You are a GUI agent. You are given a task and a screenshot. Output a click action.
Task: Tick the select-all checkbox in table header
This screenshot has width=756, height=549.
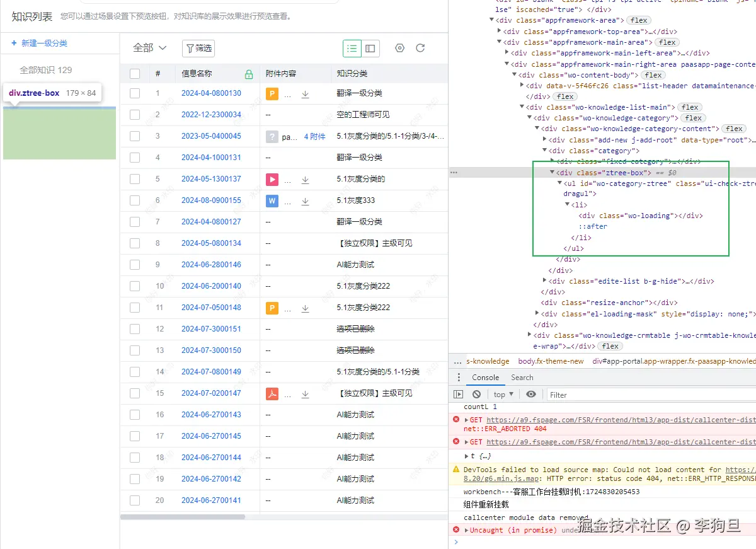click(135, 74)
